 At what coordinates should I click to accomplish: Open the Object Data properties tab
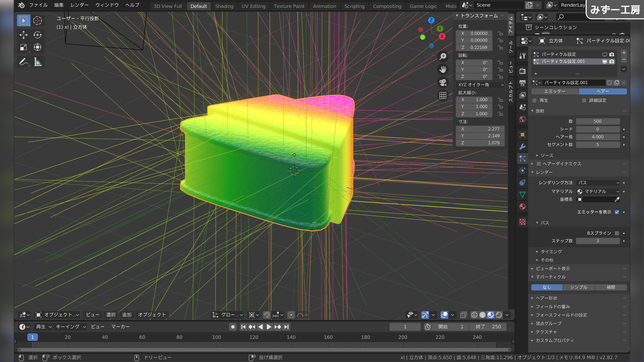pos(523,194)
